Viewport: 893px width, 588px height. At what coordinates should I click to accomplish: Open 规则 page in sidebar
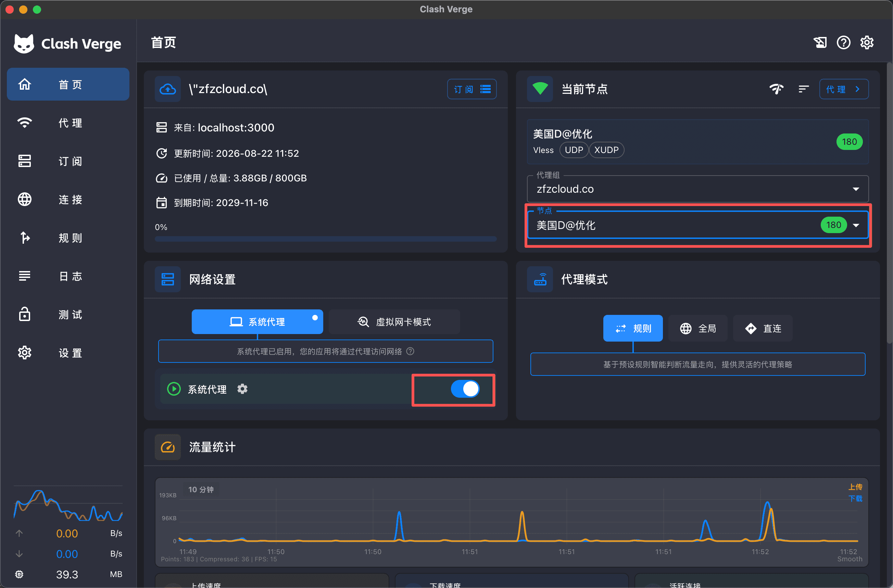(68, 238)
